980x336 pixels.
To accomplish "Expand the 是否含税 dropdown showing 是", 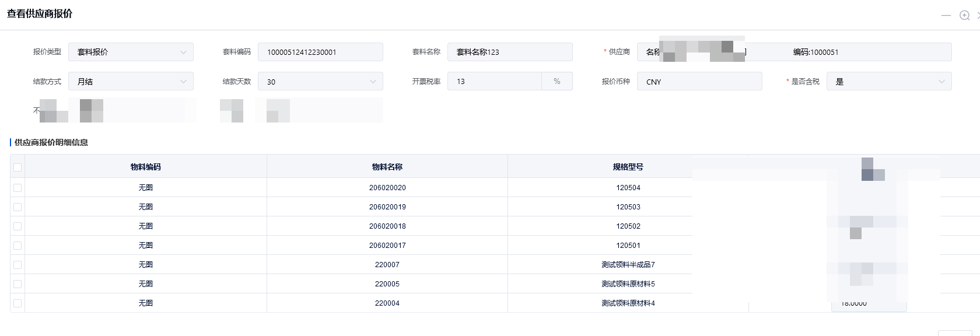I will (x=888, y=82).
